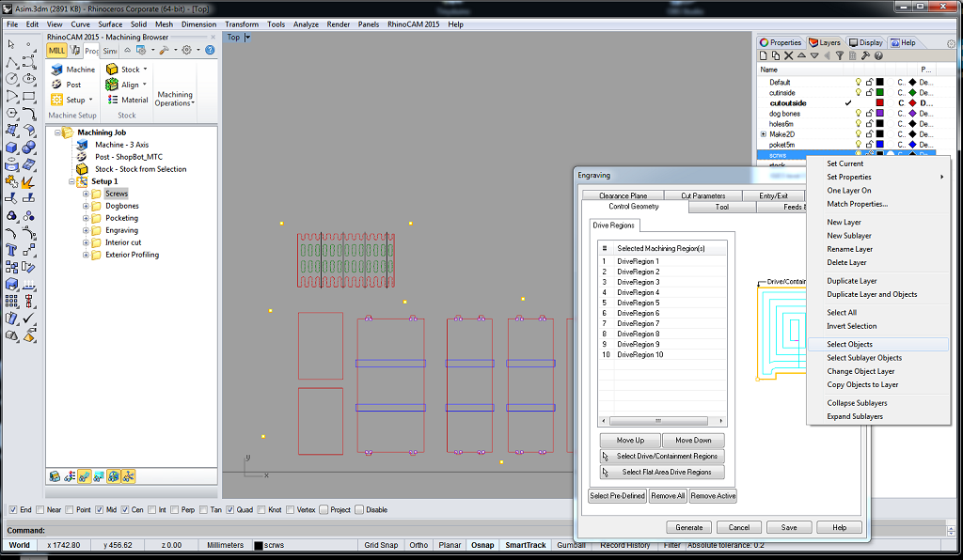Open Machine setup in RhinoCAM ribbon
The height and width of the screenshot is (560, 963).
coord(73,70)
